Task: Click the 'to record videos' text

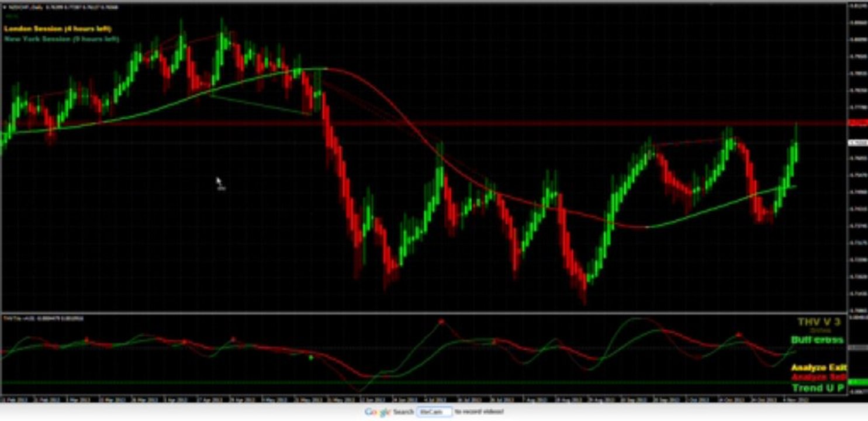Action: coord(479,412)
